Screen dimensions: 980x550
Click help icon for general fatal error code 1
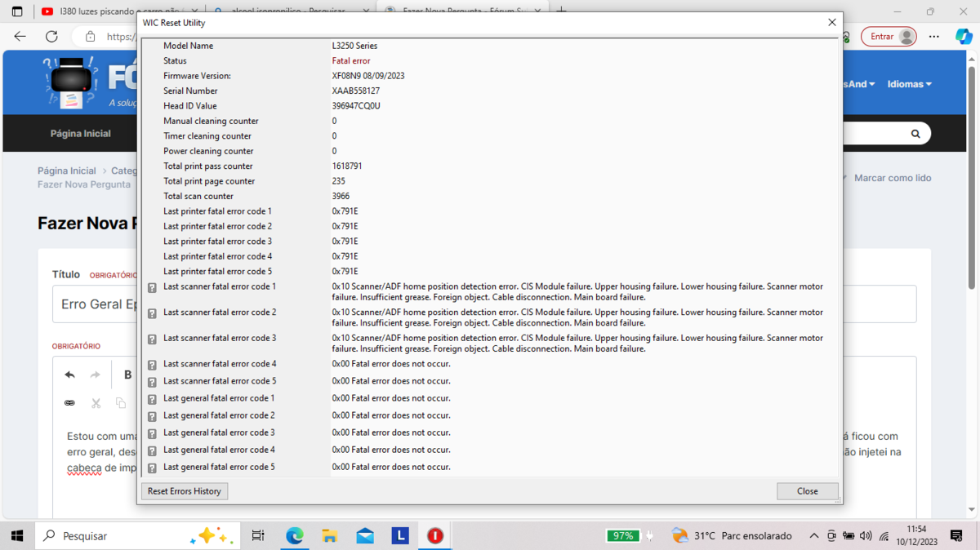point(152,400)
